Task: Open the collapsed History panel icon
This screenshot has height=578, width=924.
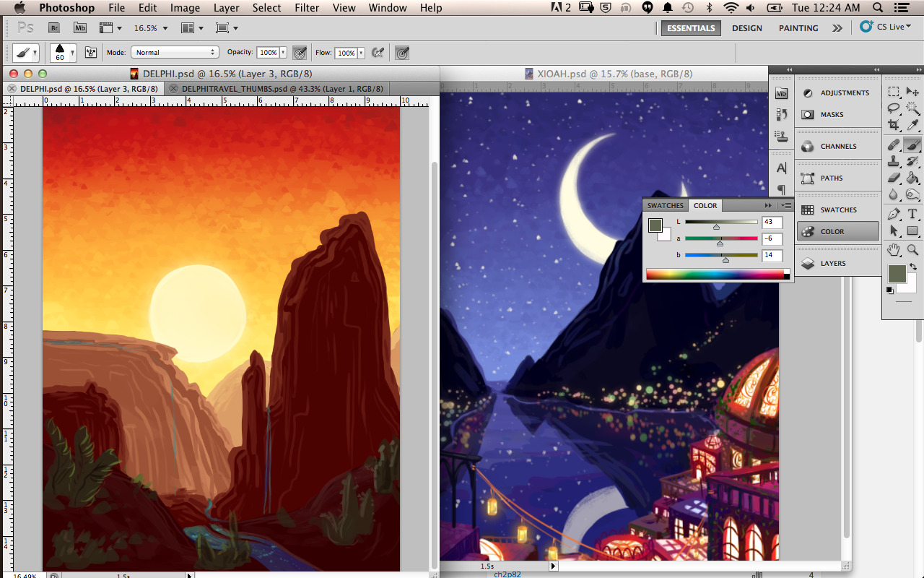Action: (781, 114)
